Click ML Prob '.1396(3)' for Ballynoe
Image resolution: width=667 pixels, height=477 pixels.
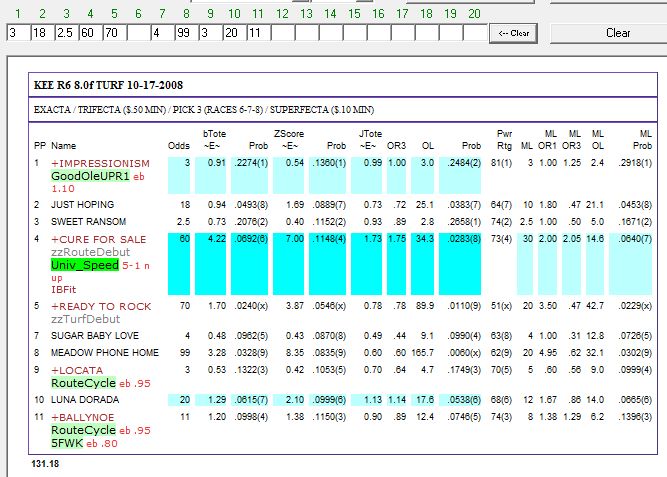click(x=635, y=417)
